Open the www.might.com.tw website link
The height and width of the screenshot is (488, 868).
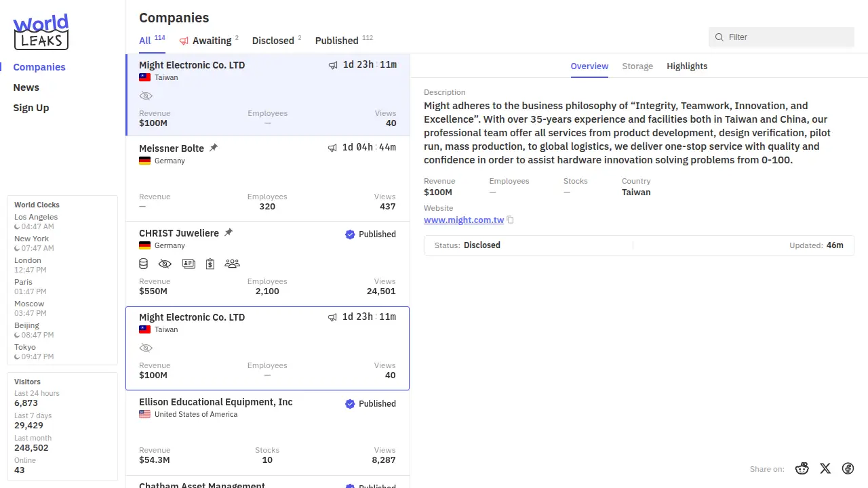tap(464, 220)
